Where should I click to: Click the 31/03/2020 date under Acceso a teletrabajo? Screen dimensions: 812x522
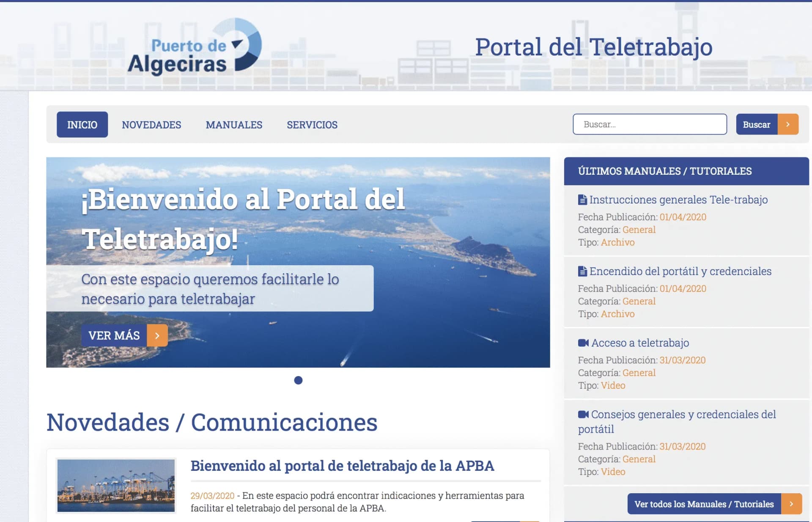(682, 360)
